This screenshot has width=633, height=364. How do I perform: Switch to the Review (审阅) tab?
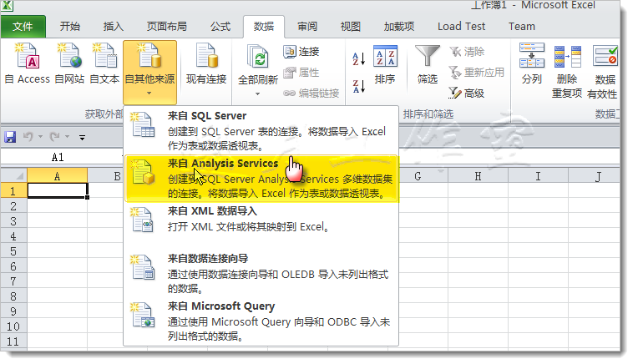pos(307,27)
